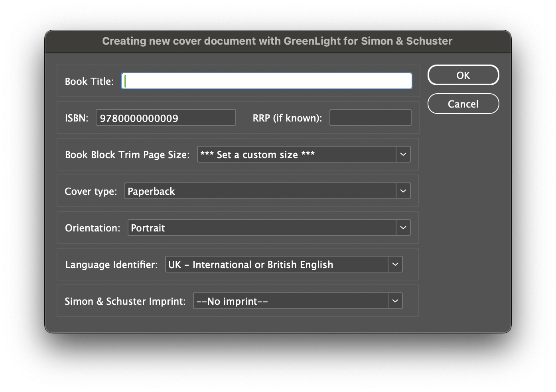The width and height of the screenshot is (556, 392).
Task: Open the Orientation combo showing Portrait
Action: [262, 228]
